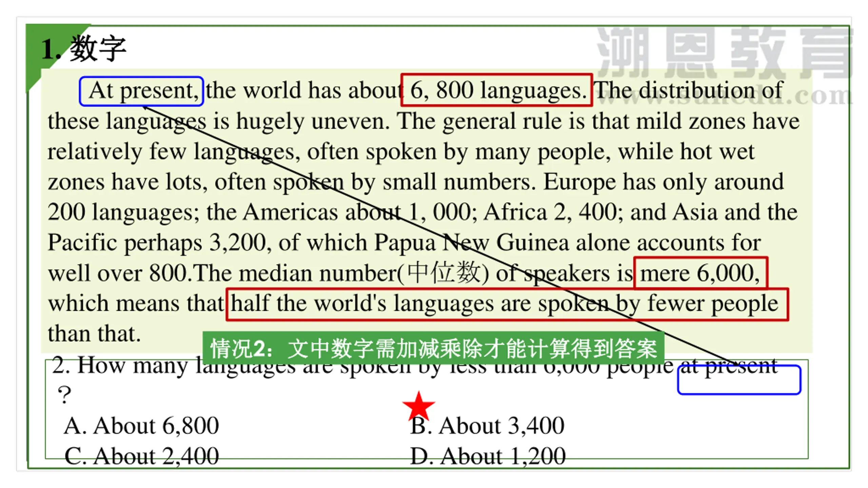
Task: Click the green banner starting with 情况2
Action: pyautogui.click(x=433, y=348)
